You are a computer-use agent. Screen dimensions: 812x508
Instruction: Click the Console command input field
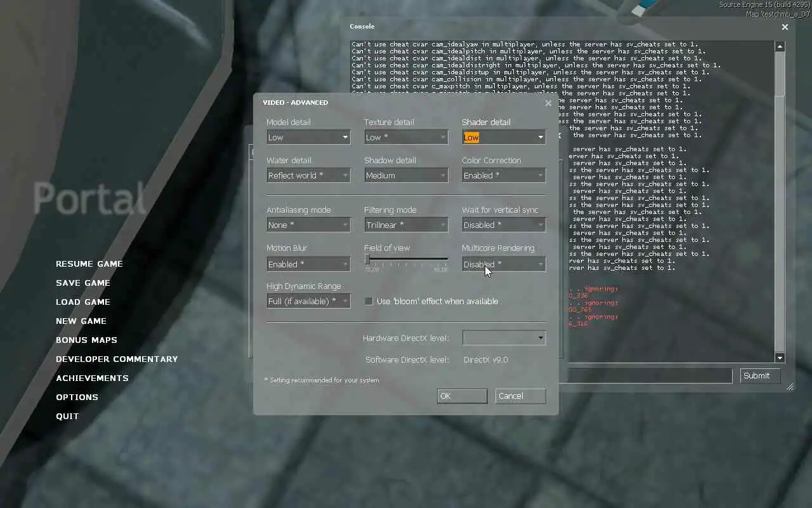(x=646, y=375)
